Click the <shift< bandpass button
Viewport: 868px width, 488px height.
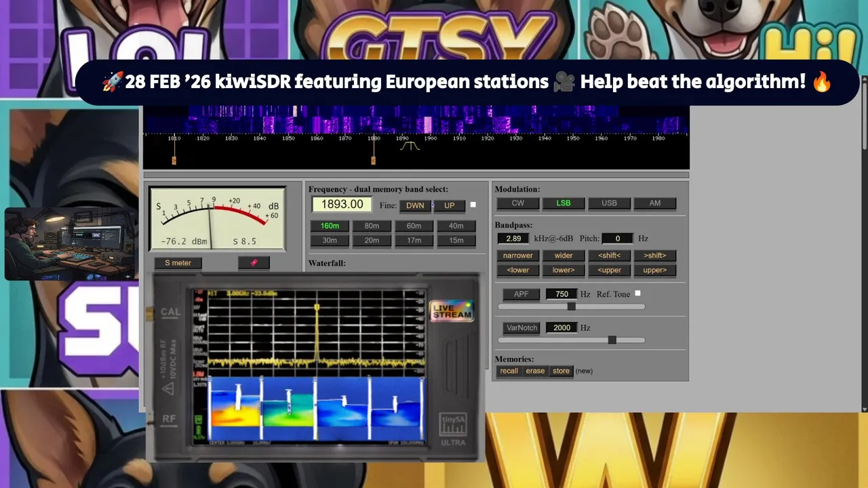(609, 256)
